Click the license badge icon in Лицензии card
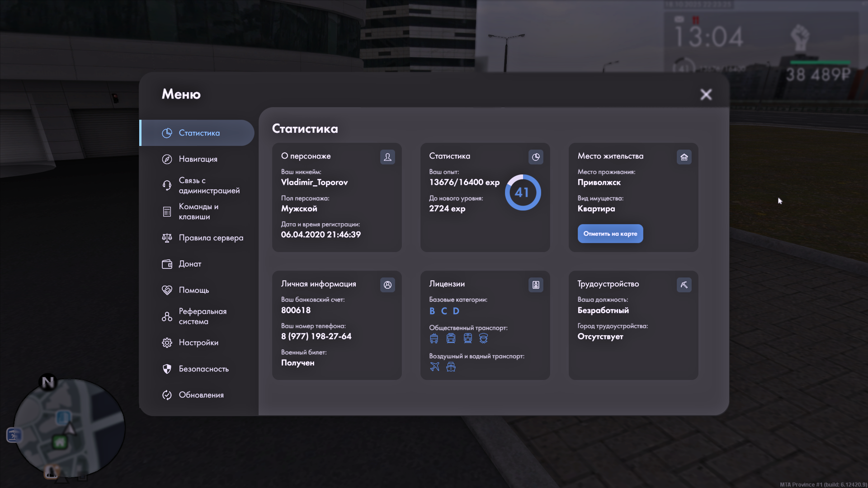 click(x=536, y=285)
